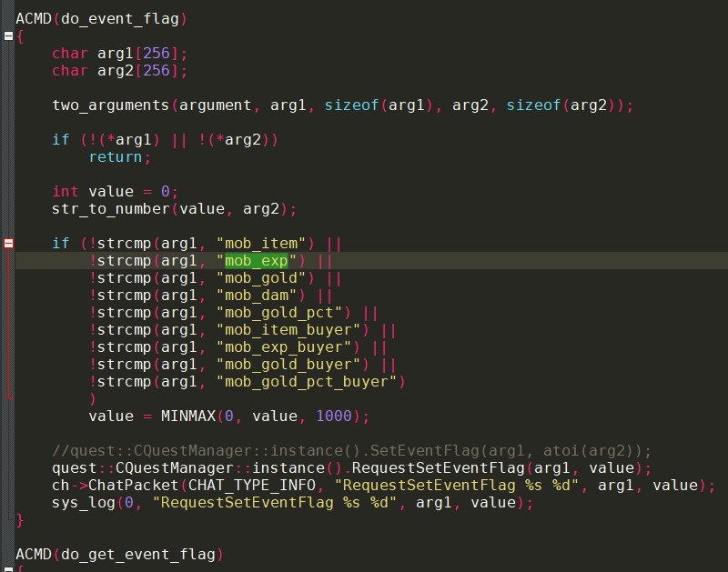728x572 pixels.
Task: Click the 'char arg1[256];' declaration
Action: point(120,54)
